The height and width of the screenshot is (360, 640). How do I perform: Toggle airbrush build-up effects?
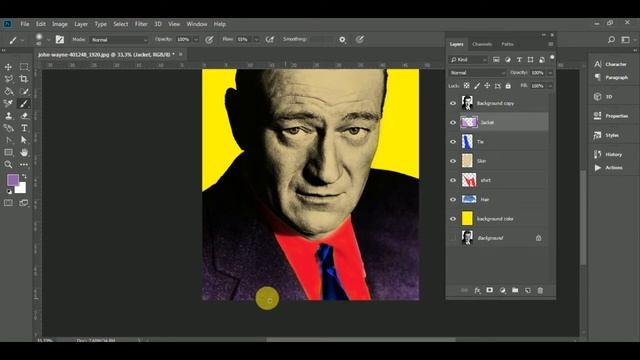269,40
